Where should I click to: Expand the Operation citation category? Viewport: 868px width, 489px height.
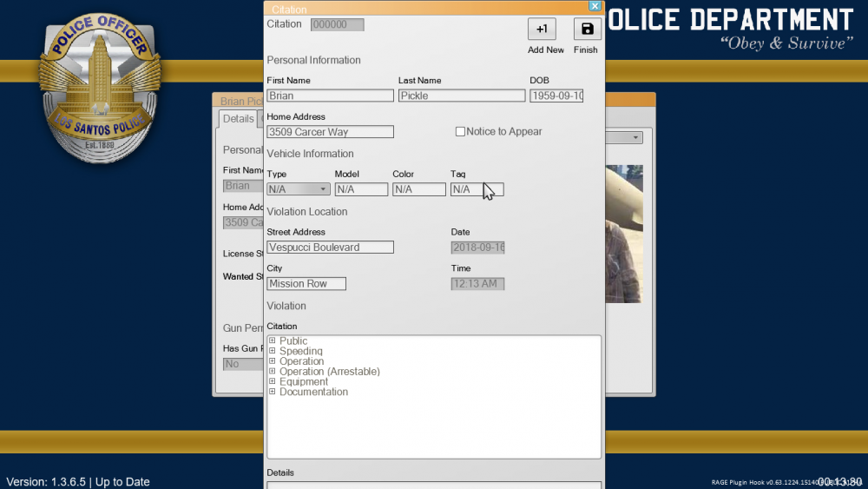click(x=273, y=361)
